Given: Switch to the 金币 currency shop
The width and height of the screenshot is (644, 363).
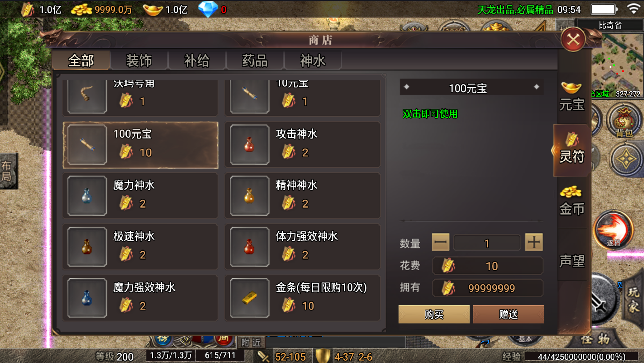Looking at the screenshot, I should click(x=572, y=201).
